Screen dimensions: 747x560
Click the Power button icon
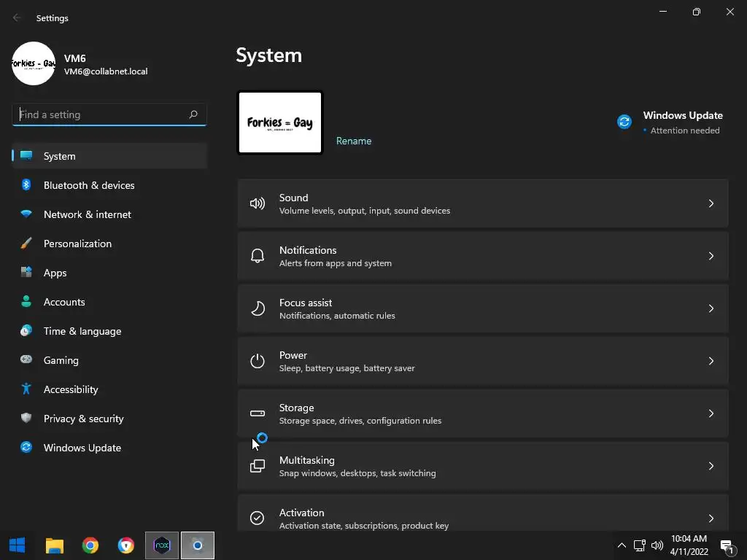pyautogui.click(x=258, y=361)
